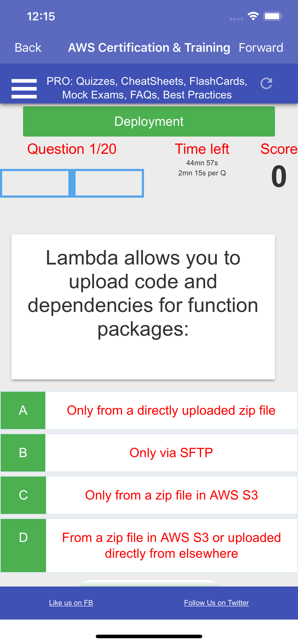Select the green C answer badge
This screenshot has height=644, width=298.
pos(23,495)
